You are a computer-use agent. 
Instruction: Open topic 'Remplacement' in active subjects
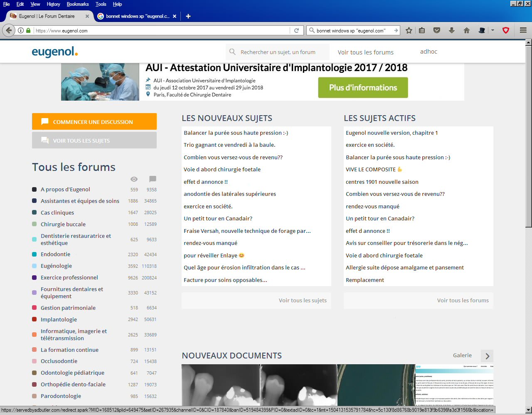[x=365, y=280]
